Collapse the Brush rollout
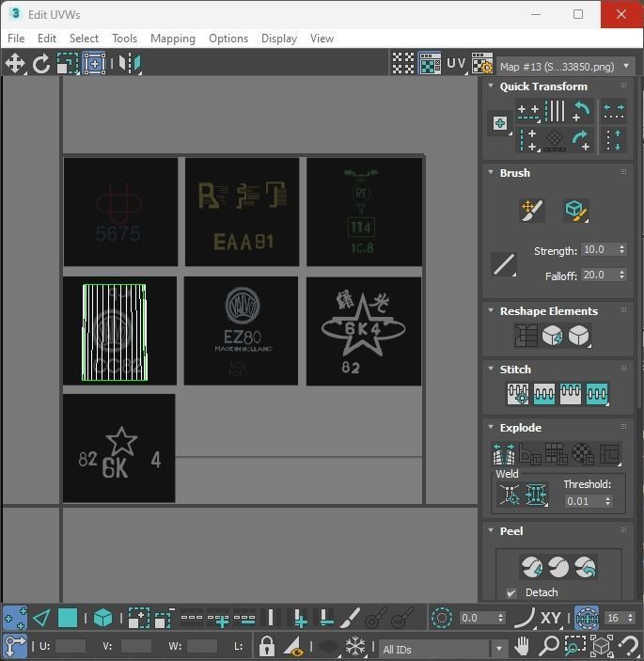Screen dimensions: 644x661 [491, 172]
